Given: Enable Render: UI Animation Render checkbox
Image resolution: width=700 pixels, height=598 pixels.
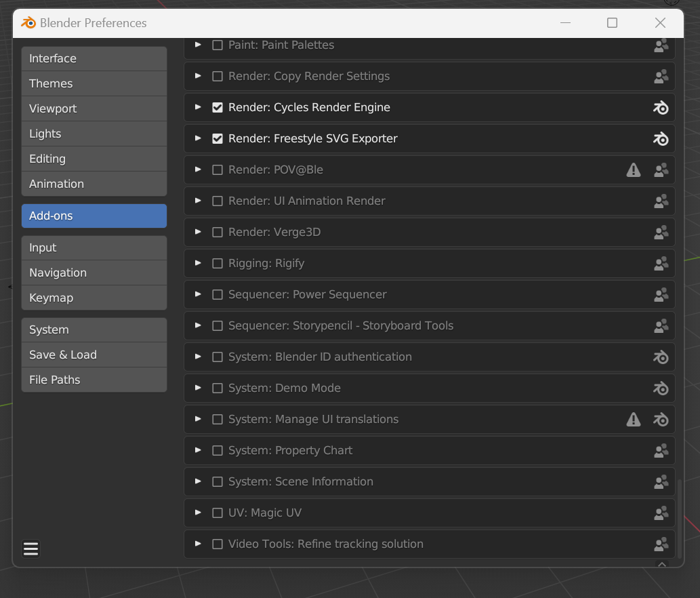Looking at the screenshot, I should 218,201.
